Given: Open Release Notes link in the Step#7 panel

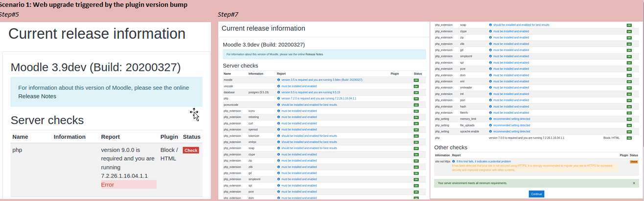Looking at the screenshot, I should 314,54.
